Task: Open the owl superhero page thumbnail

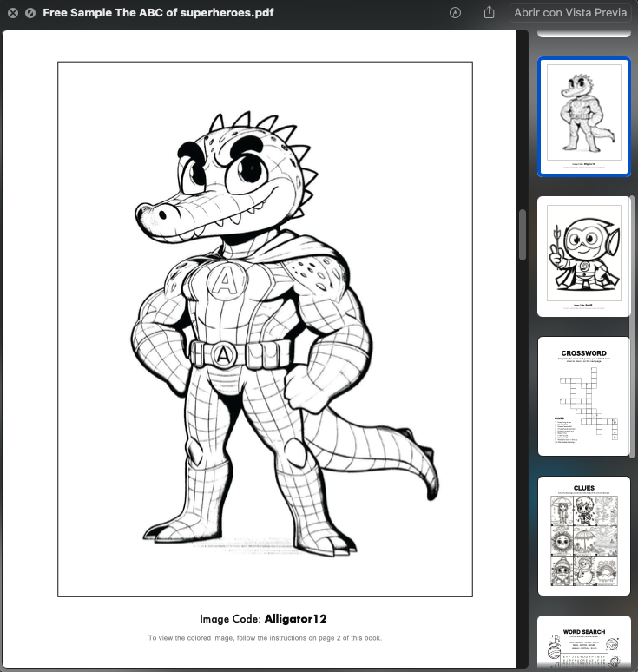Action: coord(583,256)
